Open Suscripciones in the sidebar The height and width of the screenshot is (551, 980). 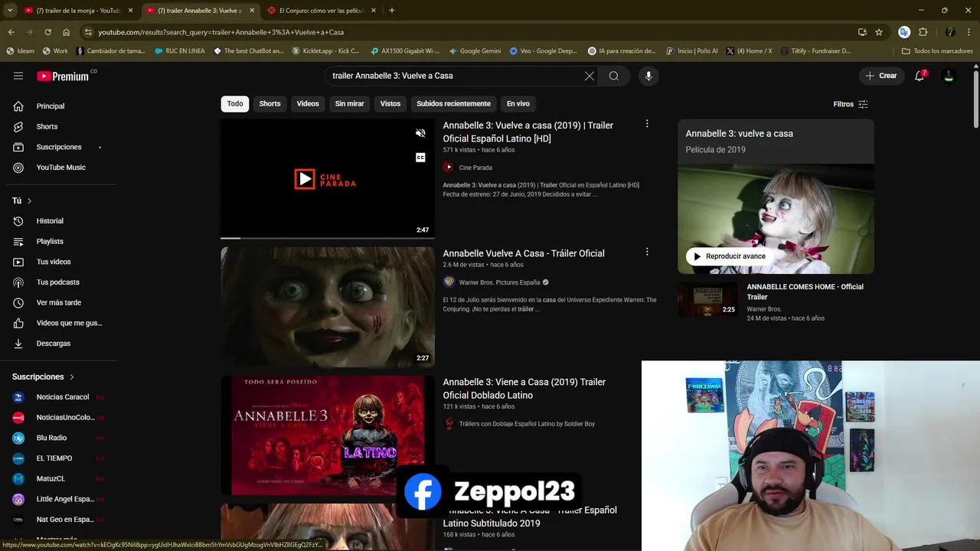pyautogui.click(x=58, y=147)
